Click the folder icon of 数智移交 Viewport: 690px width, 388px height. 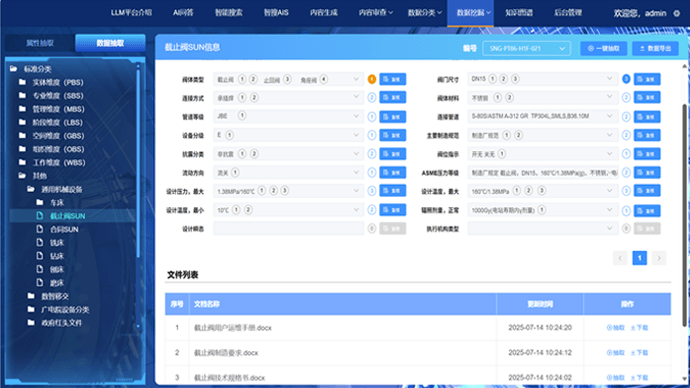(31, 296)
